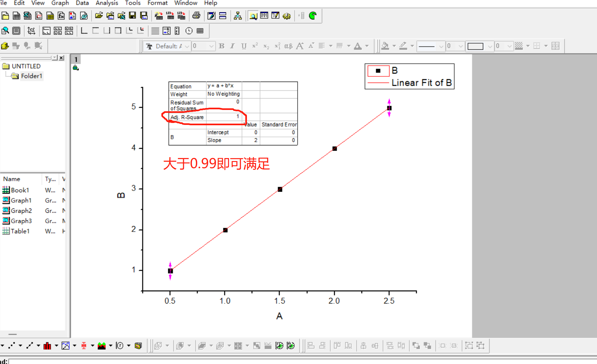
Task: Click the Merge cells table icon
Action: point(556,46)
